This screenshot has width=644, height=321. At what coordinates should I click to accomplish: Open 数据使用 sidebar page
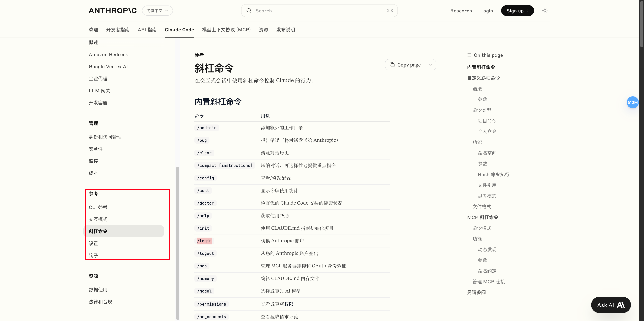[98, 290]
